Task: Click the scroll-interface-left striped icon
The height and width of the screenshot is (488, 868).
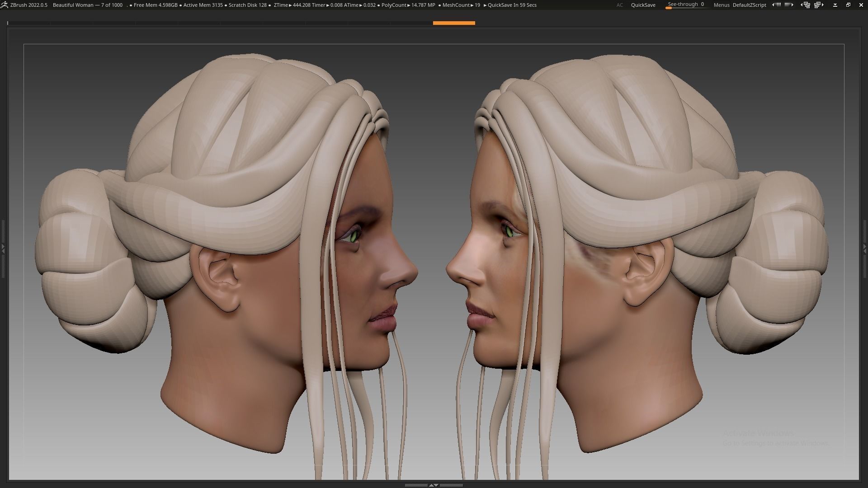Action: click(x=776, y=5)
